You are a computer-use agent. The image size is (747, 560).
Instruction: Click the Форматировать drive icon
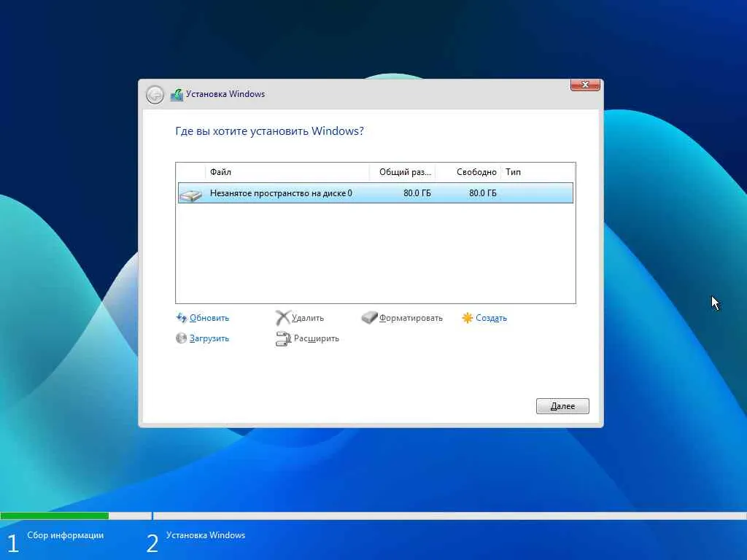pyautogui.click(x=369, y=317)
